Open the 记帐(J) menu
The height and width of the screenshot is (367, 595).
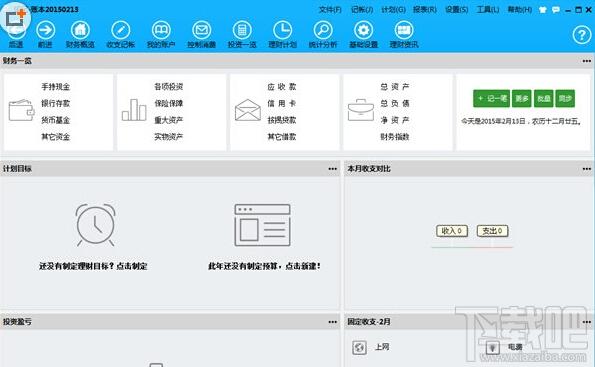[362, 9]
